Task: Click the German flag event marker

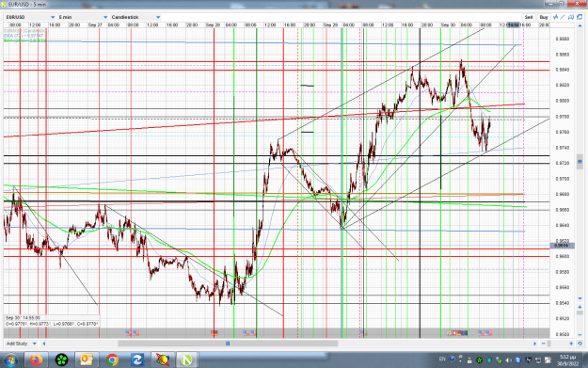Action: [x=215, y=332]
